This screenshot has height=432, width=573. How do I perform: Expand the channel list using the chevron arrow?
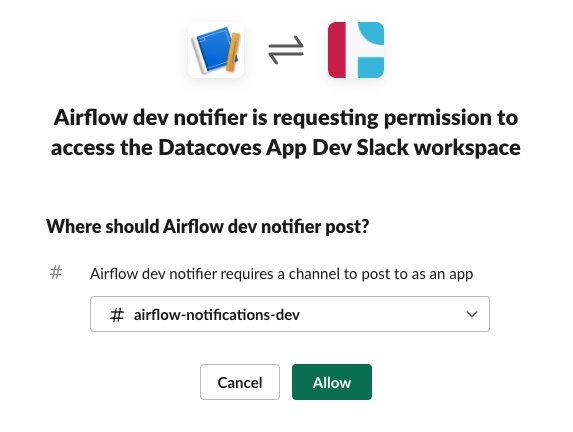pos(472,314)
